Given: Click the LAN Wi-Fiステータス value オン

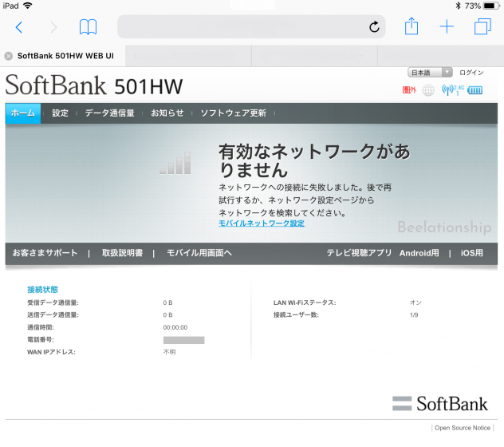Looking at the screenshot, I should click(x=415, y=303).
